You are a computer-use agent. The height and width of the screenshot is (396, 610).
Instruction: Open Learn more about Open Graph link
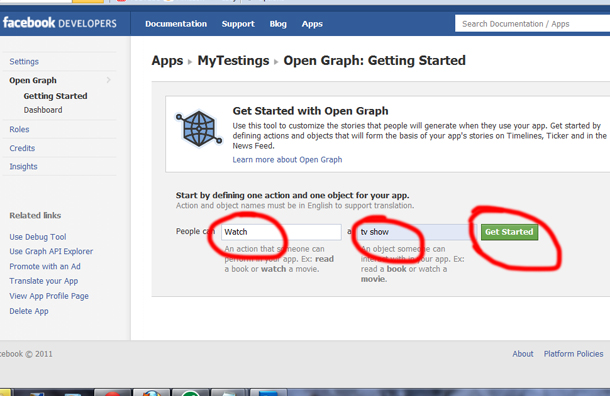coord(287,159)
